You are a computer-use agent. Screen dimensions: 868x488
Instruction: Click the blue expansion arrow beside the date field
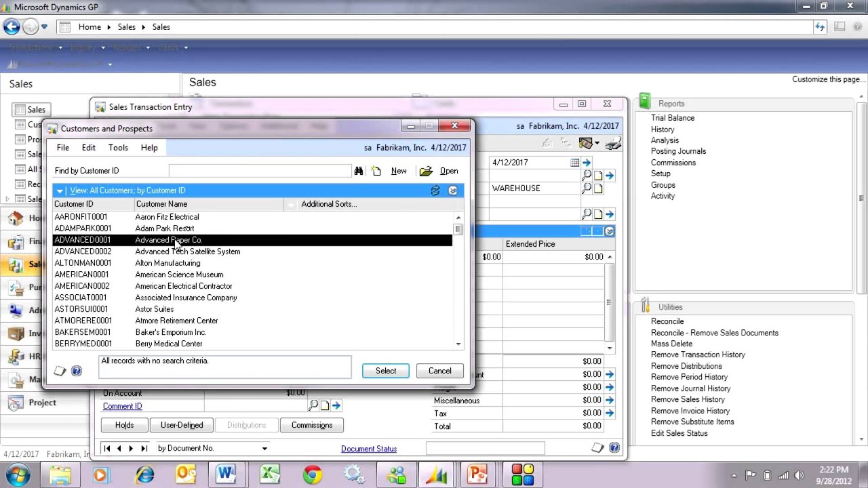coord(587,163)
